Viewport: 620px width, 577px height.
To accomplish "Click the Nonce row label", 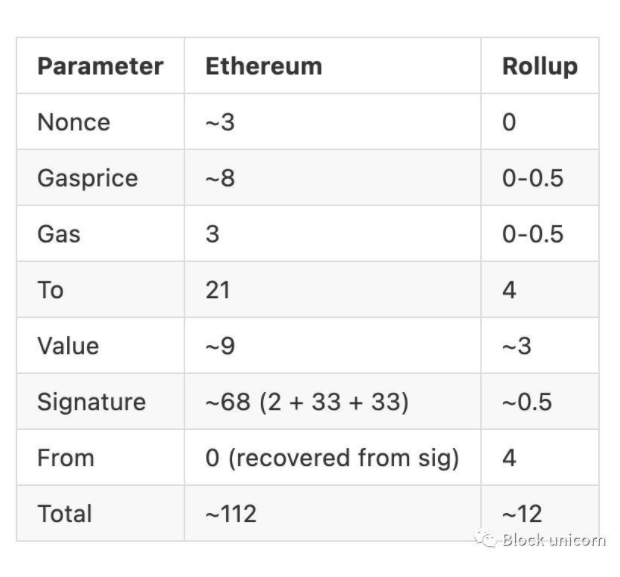I will tap(74, 123).
